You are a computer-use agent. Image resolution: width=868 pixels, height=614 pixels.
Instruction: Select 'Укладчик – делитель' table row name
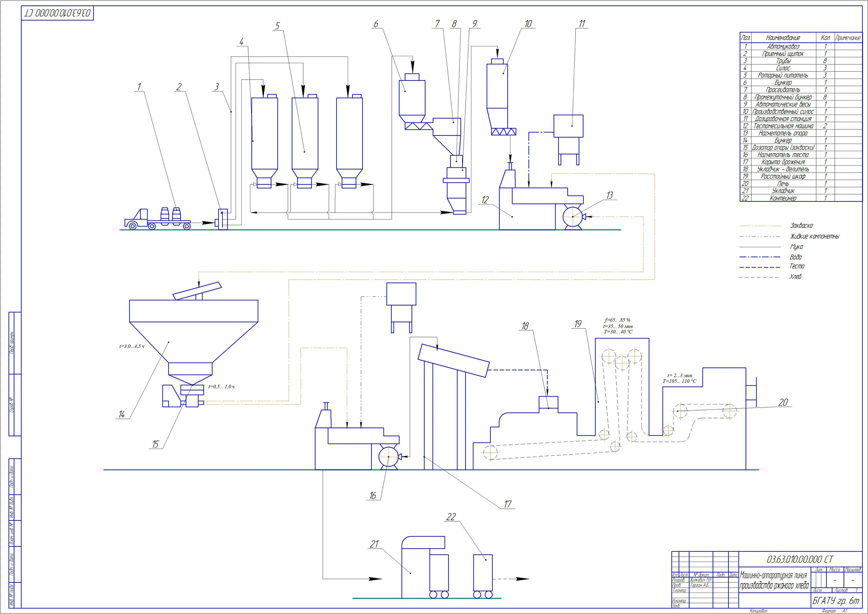[783, 169]
